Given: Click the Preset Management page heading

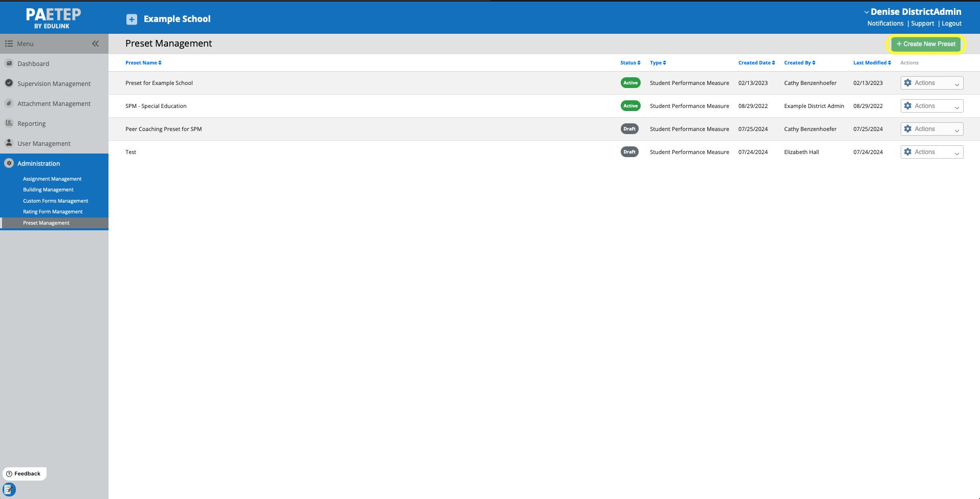Looking at the screenshot, I should [x=168, y=44].
